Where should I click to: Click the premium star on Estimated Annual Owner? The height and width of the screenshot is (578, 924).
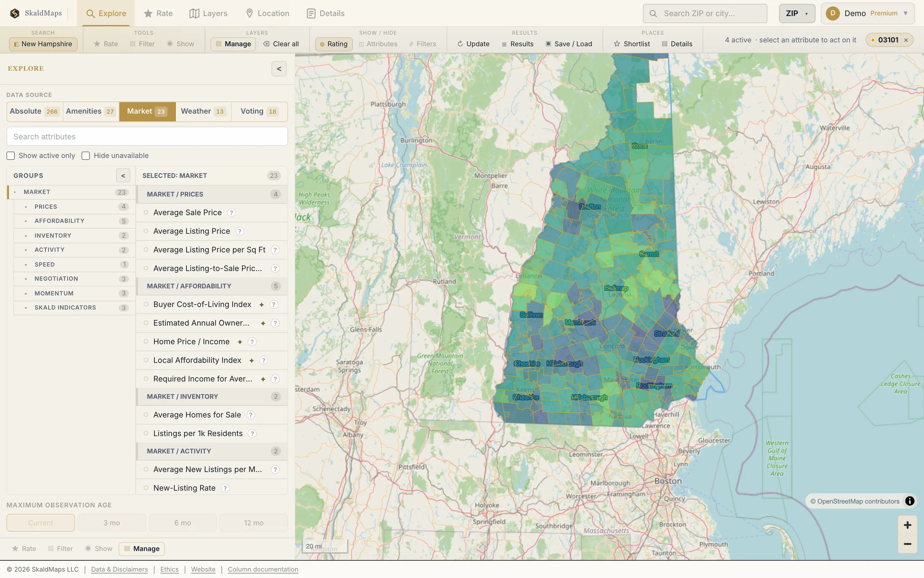coord(263,323)
